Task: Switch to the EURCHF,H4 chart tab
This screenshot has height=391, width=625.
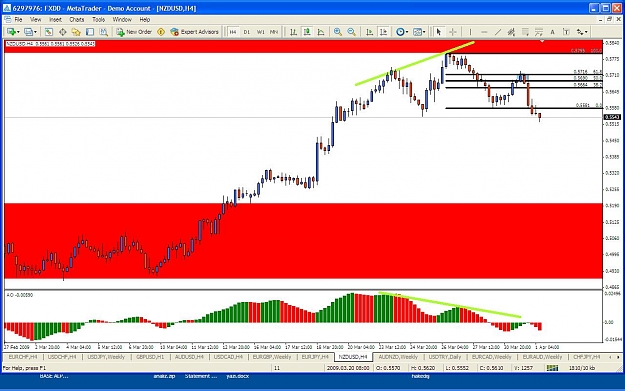Action: click(x=23, y=357)
